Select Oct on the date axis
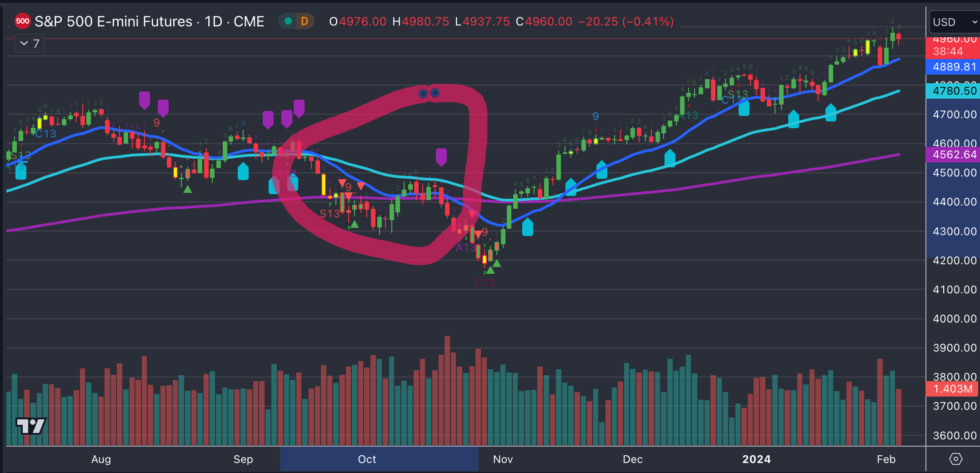Viewport: 980px width, 473px height. point(367,459)
